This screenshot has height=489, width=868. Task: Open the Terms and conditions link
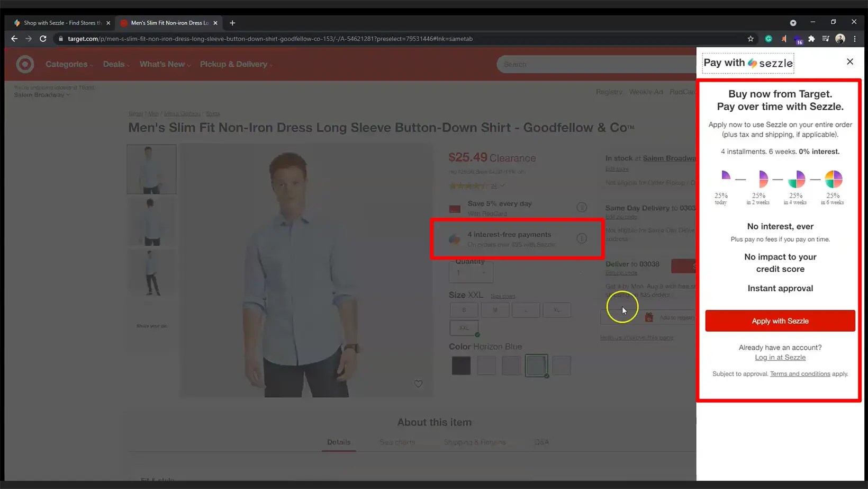(800, 374)
